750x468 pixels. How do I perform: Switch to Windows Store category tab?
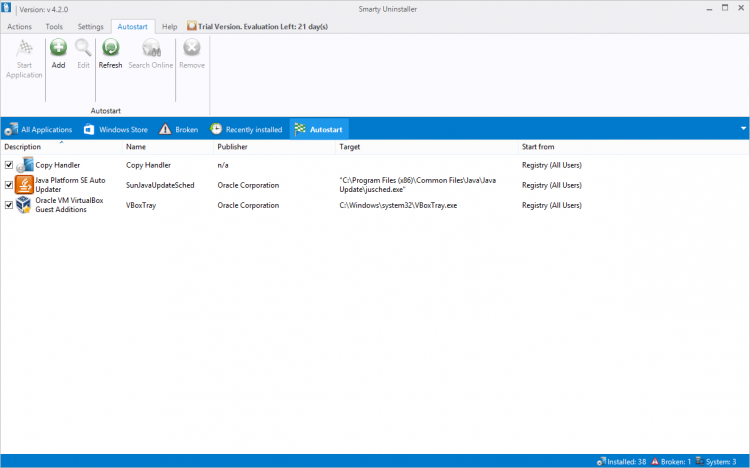(115, 129)
